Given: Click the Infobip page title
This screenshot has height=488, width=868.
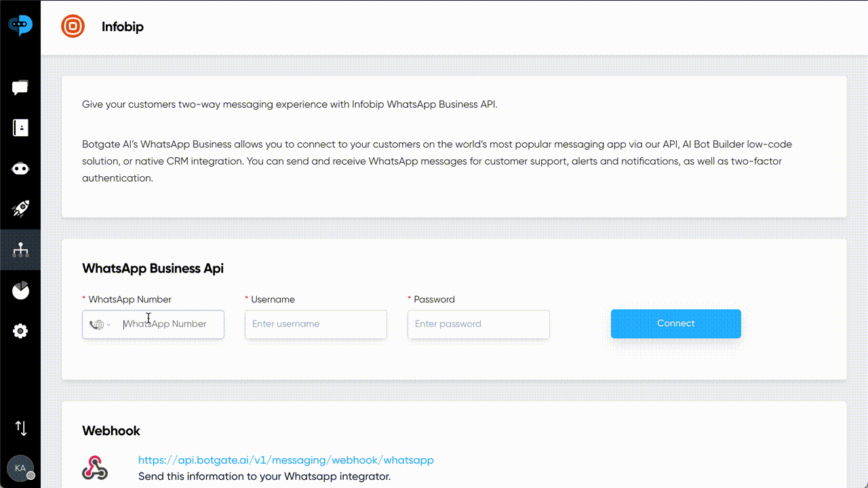Looking at the screenshot, I should (x=123, y=27).
